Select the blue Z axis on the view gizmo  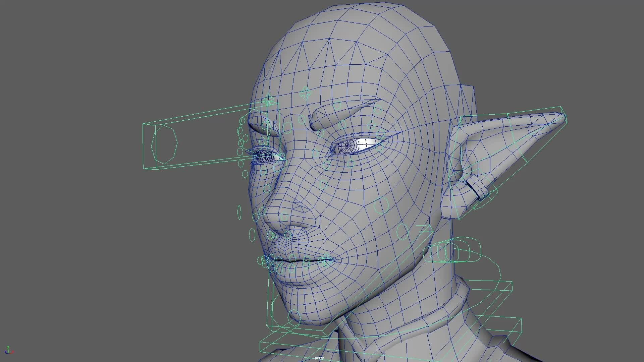5,351
